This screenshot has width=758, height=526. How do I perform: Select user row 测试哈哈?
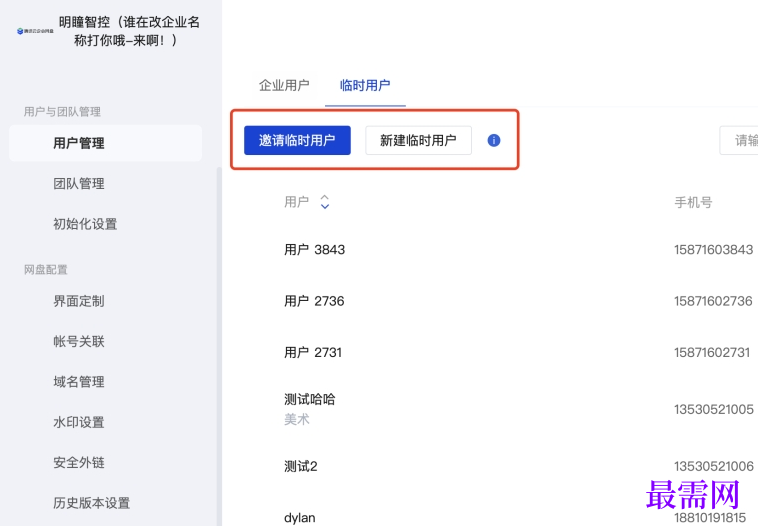tap(309, 399)
